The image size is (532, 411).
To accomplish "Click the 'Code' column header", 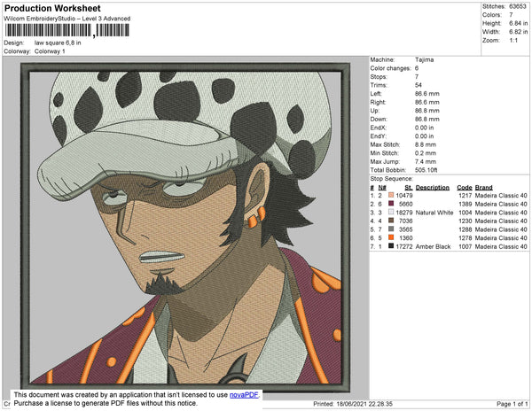I will pos(465,188).
